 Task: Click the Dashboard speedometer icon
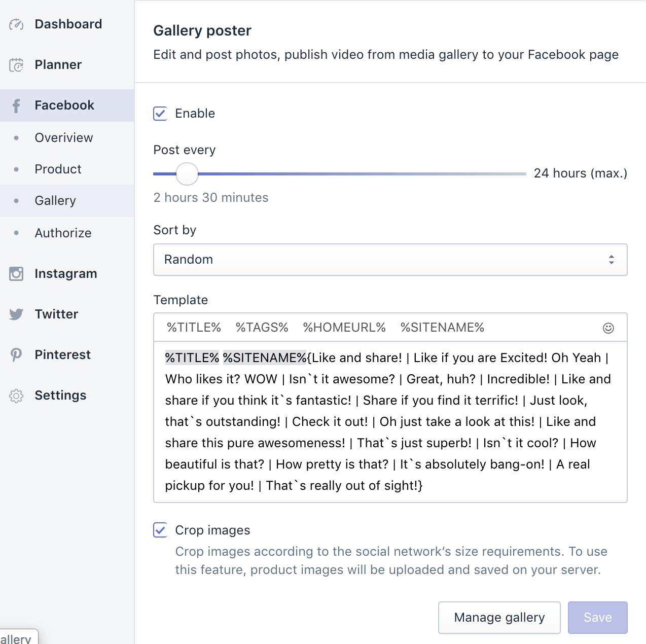(16, 24)
